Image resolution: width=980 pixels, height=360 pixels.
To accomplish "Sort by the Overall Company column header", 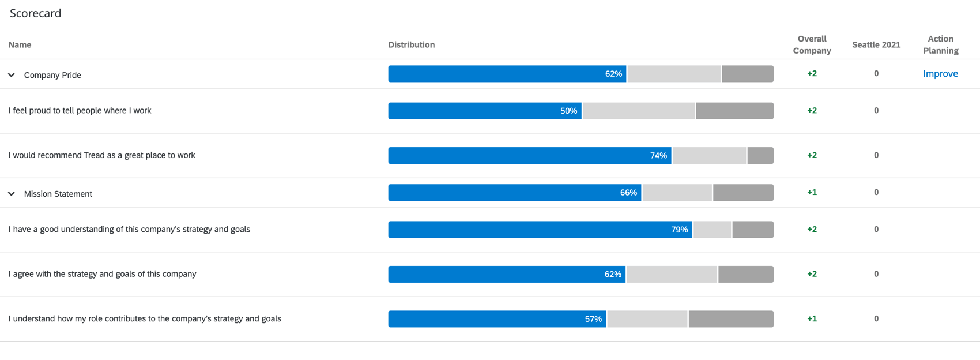I will coord(812,44).
